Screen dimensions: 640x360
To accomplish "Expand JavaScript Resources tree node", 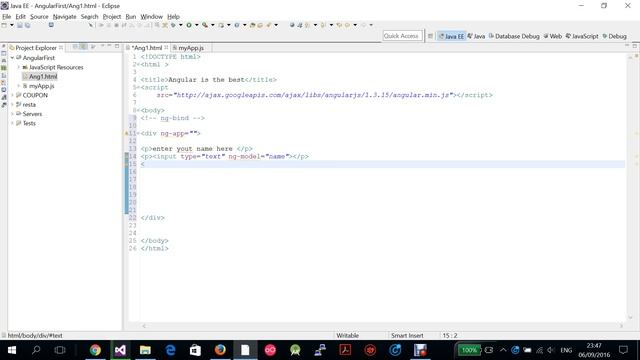I will tap(19, 67).
